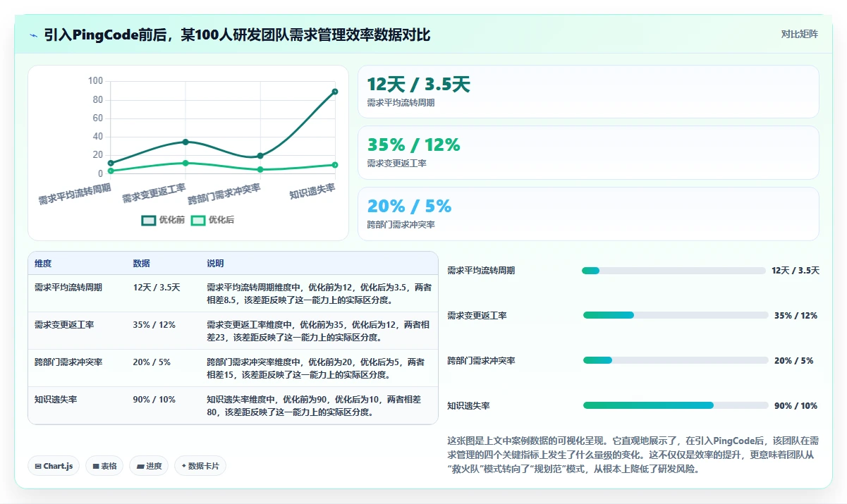The image size is (847, 504).
Task: Click the 需求变更返工率 progress bar
Action: pyautogui.click(x=676, y=315)
